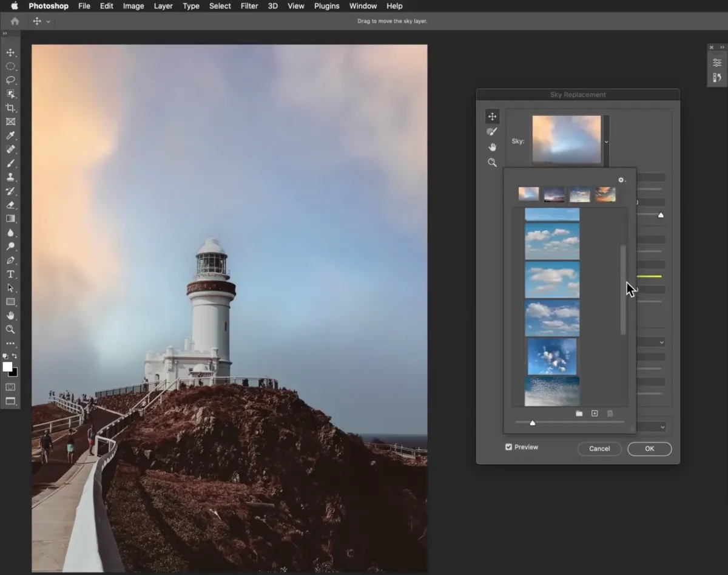The image size is (728, 575).
Task: Create a new sky preset group
Action: coord(579,413)
